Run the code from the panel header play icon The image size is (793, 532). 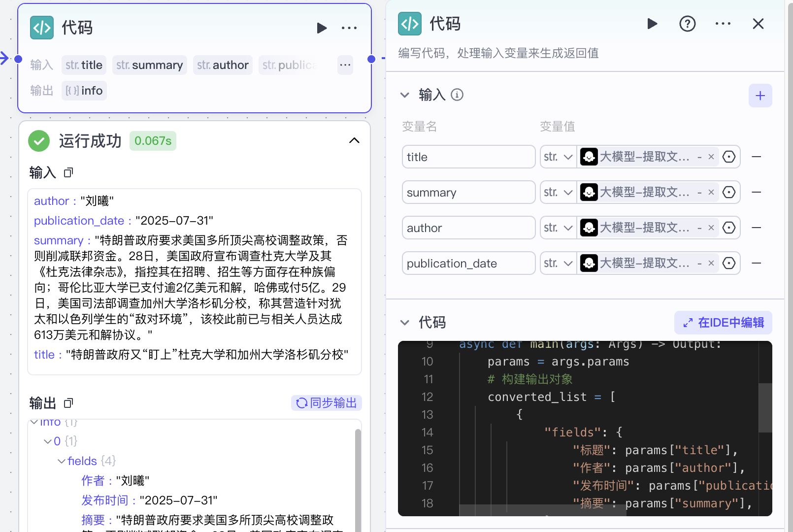652,24
